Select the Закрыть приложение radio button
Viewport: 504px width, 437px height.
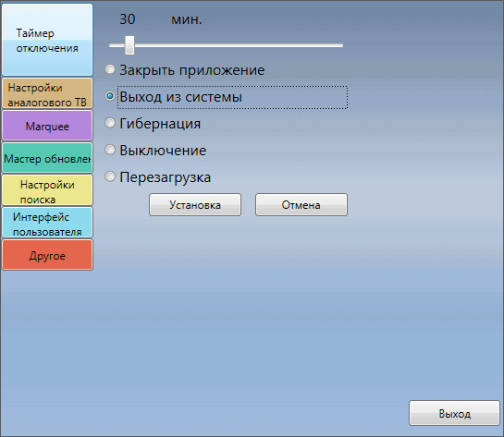110,69
